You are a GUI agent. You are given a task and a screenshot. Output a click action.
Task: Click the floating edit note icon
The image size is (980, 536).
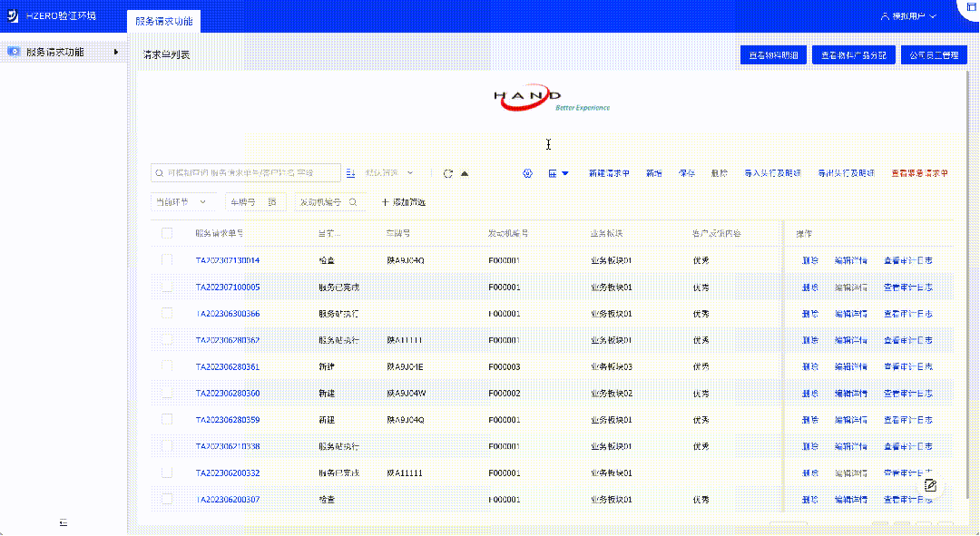(x=930, y=485)
